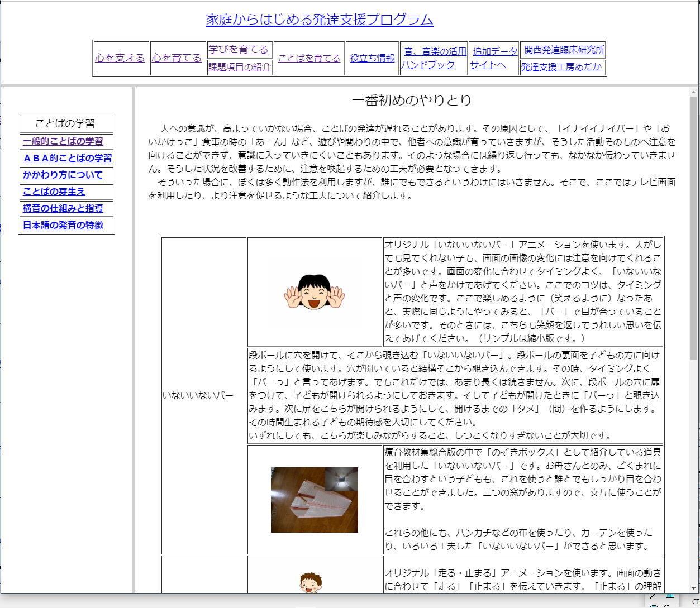This screenshot has width=700, height=608.
Task: Navigate to ことばを育てる
Action: tap(309, 58)
